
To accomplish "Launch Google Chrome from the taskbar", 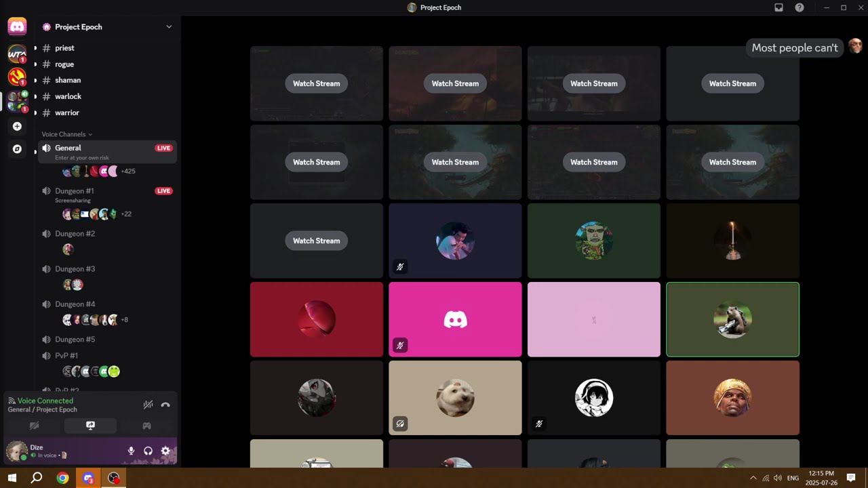I will click(x=62, y=478).
